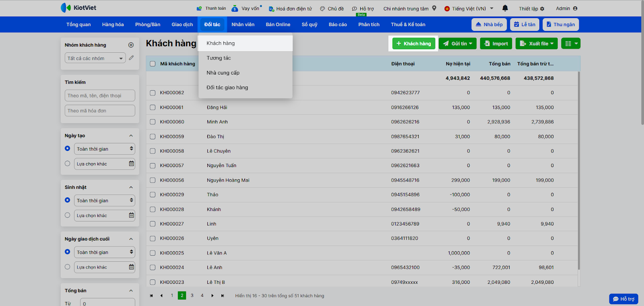This screenshot has width=644, height=306.
Task: Click the 'Theo mã, tên, điện thoại' search field
Action: [x=100, y=95]
